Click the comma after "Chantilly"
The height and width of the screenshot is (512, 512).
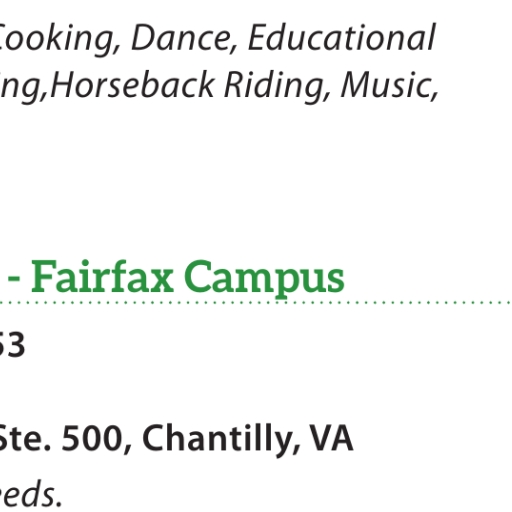pos(296,448)
